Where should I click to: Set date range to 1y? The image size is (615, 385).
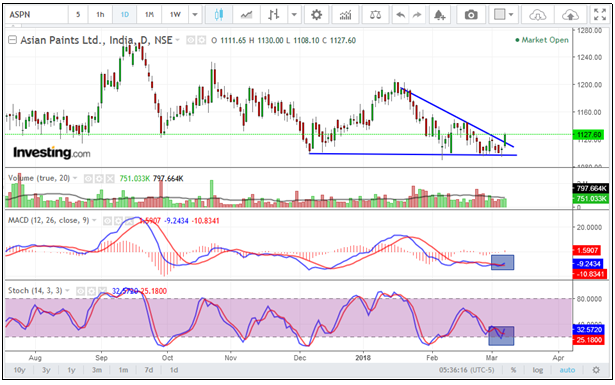tap(71, 370)
